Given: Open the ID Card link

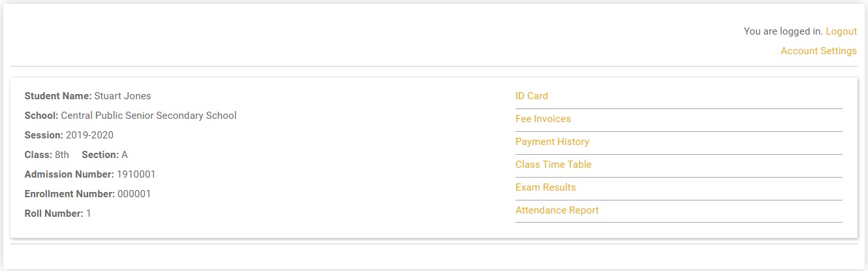Looking at the screenshot, I should pos(531,96).
